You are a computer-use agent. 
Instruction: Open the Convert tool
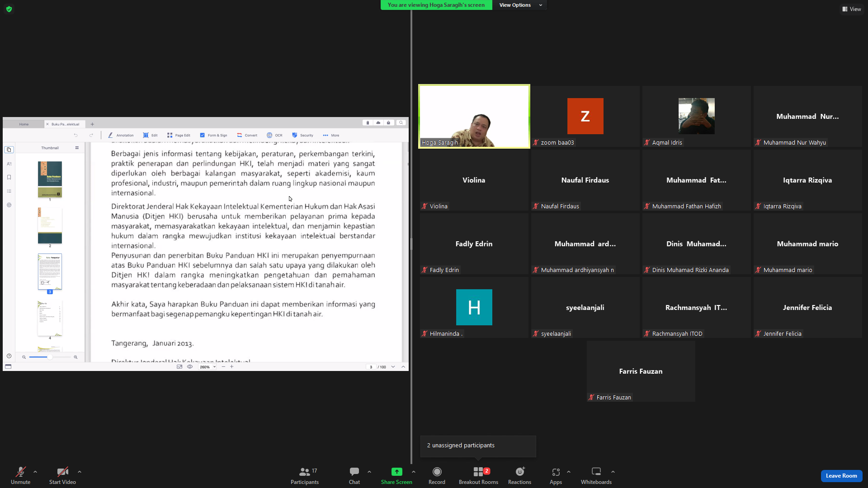click(x=247, y=135)
